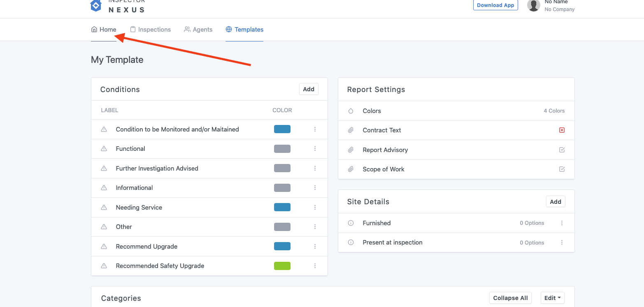Viewport: 644px width, 307px height.
Task: Toggle the Scope of Work checkbox
Action: pyautogui.click(x=562, y=169)
